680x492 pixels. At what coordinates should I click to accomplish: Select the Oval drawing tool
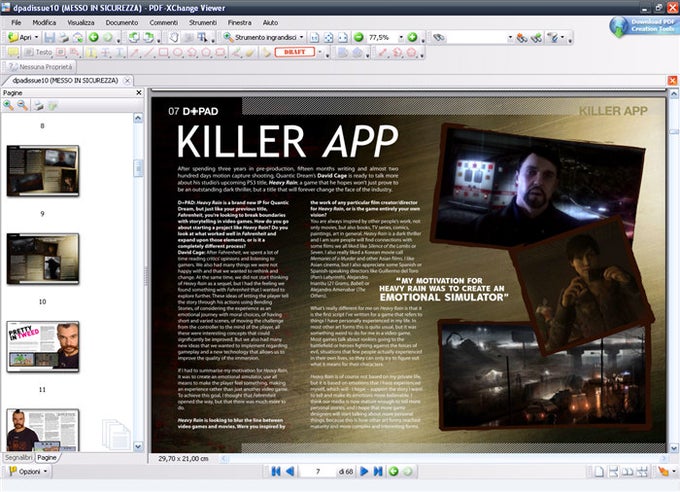pyautogui.click(x=178, y=53)
